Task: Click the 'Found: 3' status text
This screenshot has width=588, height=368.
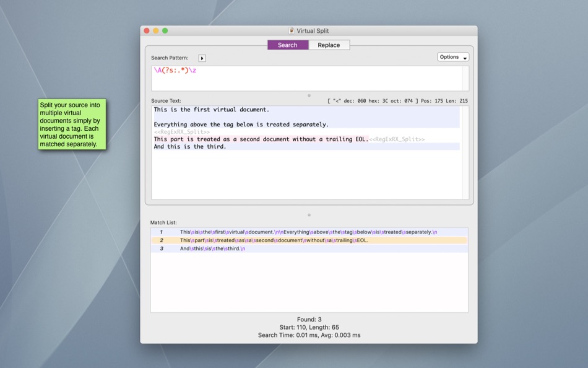Action: [309, 320]
